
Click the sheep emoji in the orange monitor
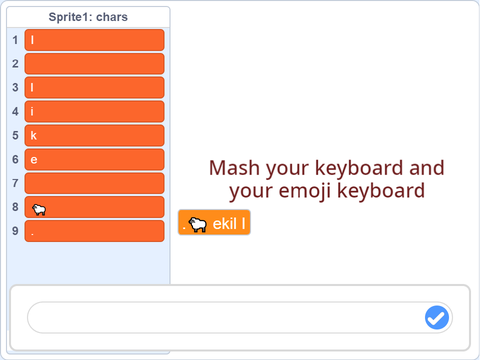(198, 224)
